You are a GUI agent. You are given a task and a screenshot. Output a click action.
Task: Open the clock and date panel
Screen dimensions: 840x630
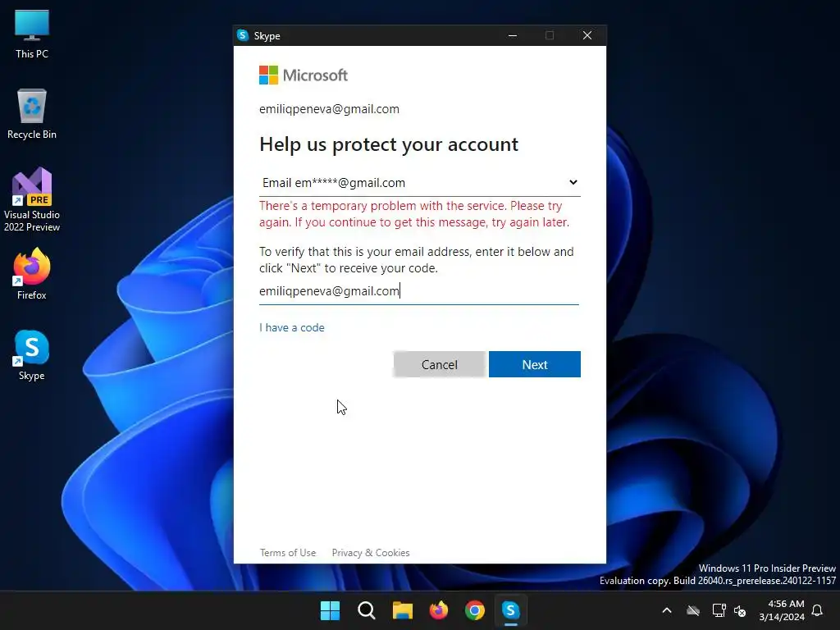tap(782, 610)
